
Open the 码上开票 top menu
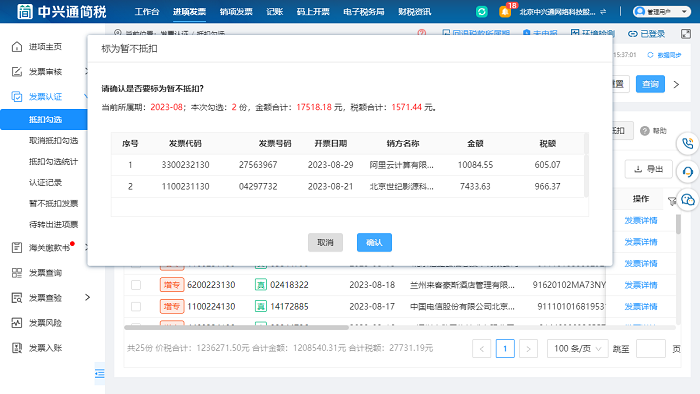coord(313,12)
